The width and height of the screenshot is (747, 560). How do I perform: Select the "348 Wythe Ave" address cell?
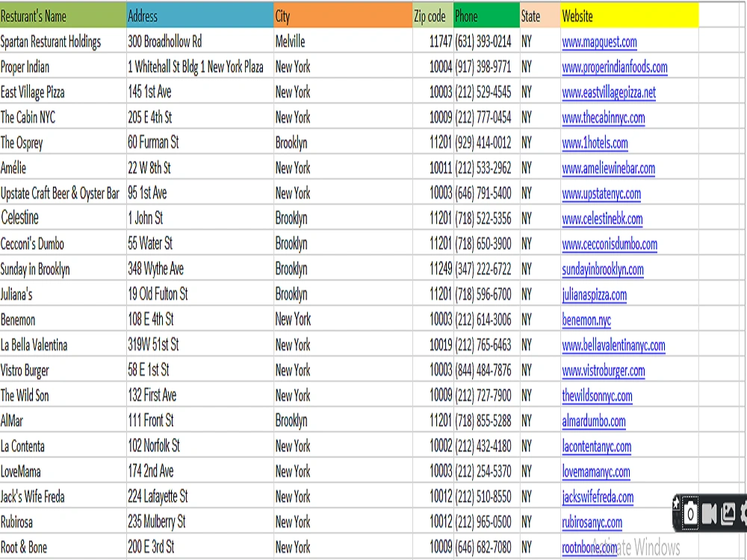200,269
